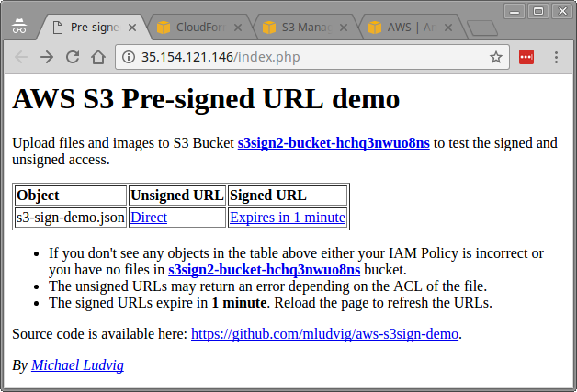Click the Object column header
Image resolution: width=577 pixels, height=392 pixels.
click(x=71, y=196)
